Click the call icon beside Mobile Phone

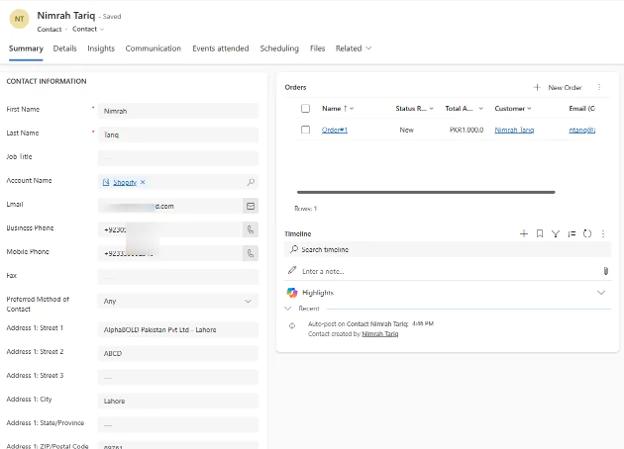point(250,253)
